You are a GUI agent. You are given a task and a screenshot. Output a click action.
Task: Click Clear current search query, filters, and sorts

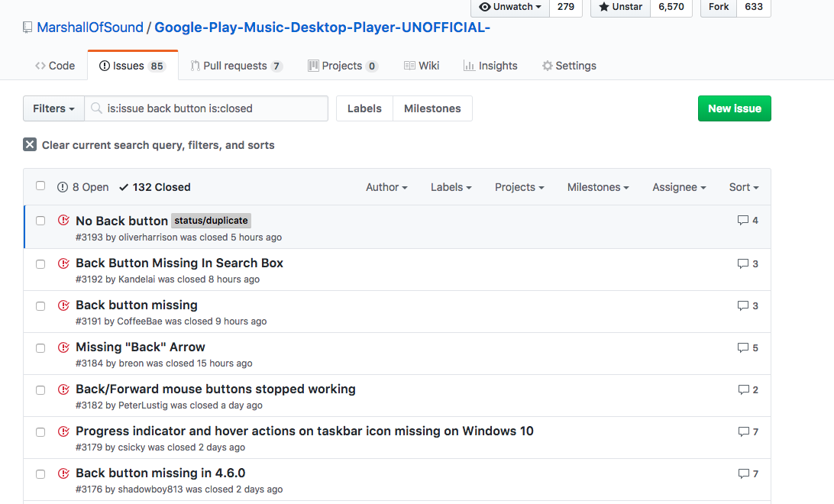click(x=149, y=145)
